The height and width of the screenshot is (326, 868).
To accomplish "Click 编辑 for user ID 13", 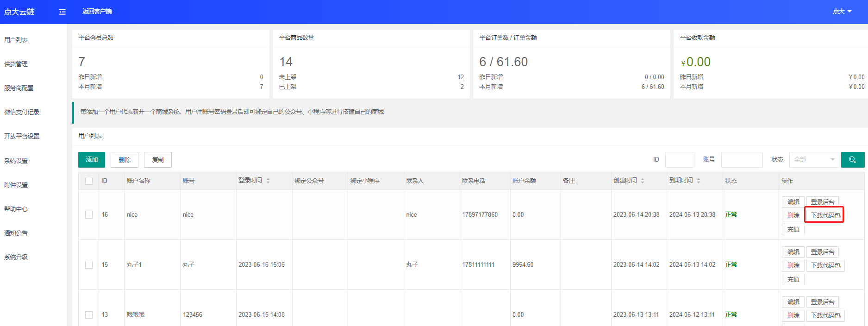I will (793, 302).
